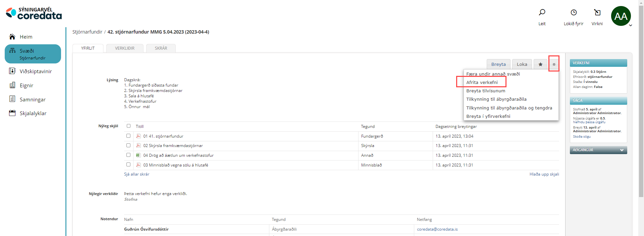Image resolution: width=644 pixels, height=236 pixels.
Task: Check the box for 01 41. stjórnarfundur
Action: tap(128, 136)
